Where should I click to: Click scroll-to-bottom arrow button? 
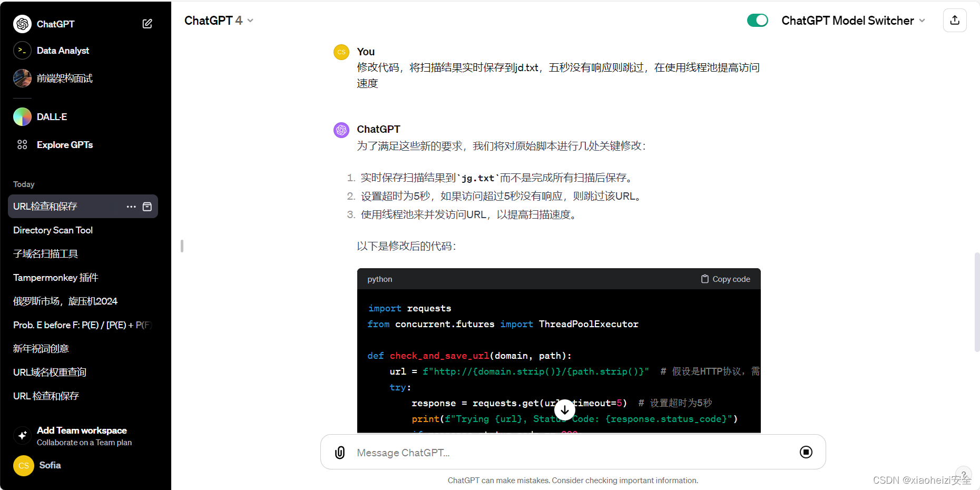click(x=564, y=409)
